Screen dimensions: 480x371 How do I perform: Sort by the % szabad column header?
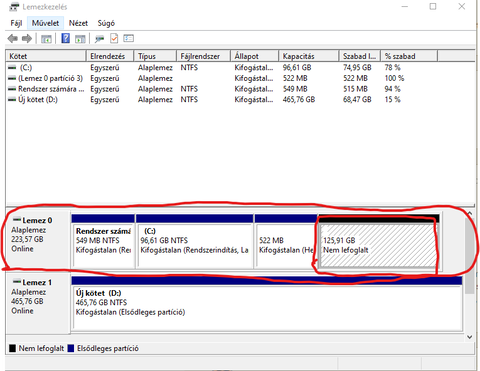click(x=409, y=56)
